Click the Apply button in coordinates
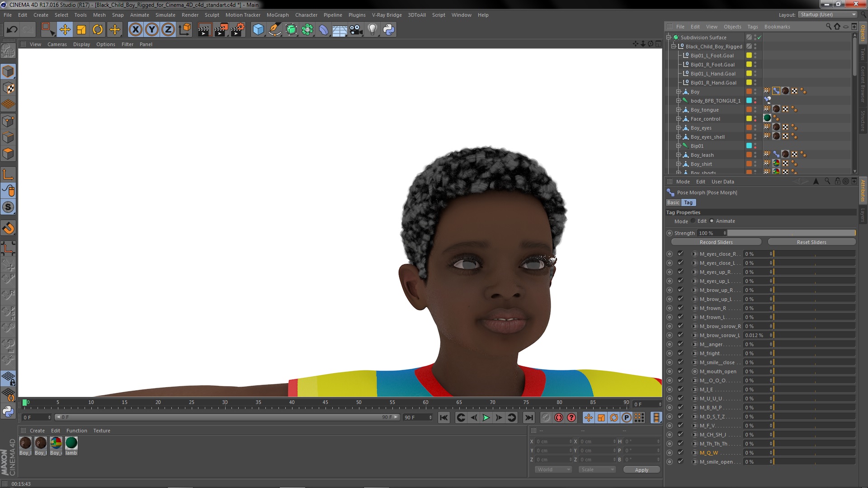The width and height of the screenshot is (868, 488). (x=642, y=470)
